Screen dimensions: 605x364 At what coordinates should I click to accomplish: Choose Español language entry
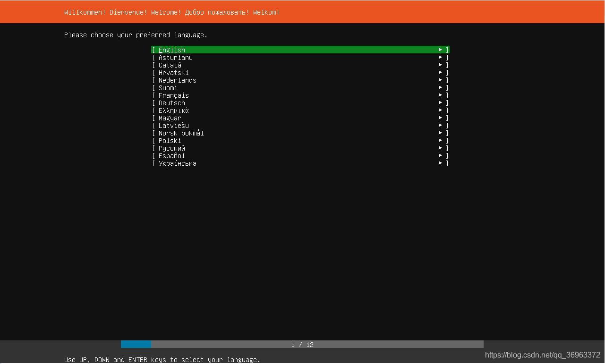300,155
